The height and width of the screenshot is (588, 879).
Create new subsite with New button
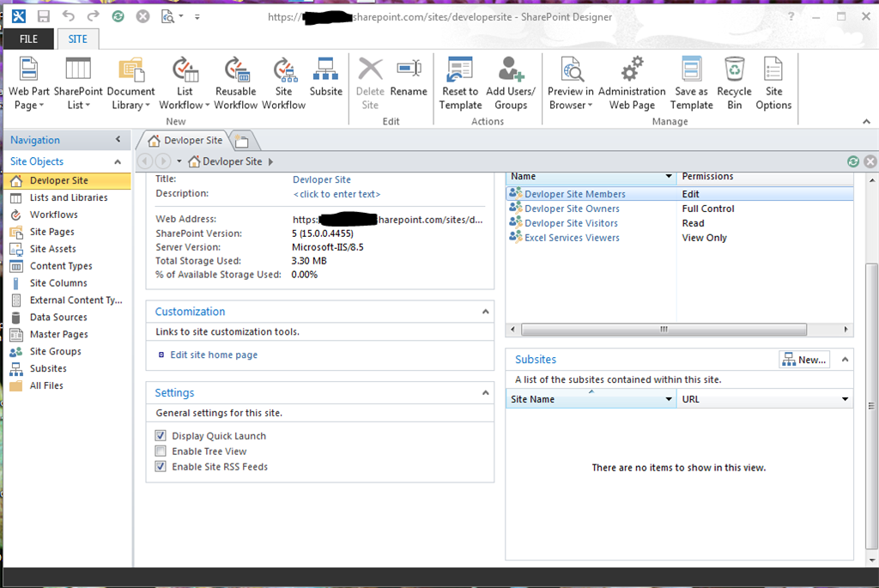point(804,360)
